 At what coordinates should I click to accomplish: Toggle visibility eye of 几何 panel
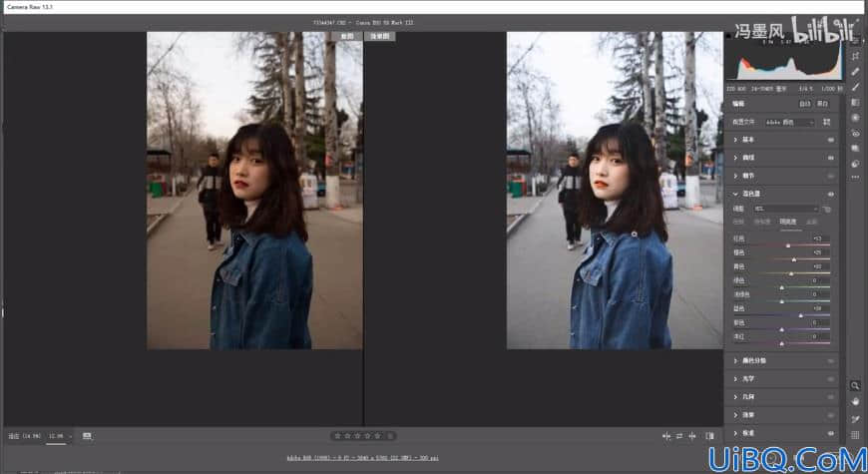[x=830, y=397]
